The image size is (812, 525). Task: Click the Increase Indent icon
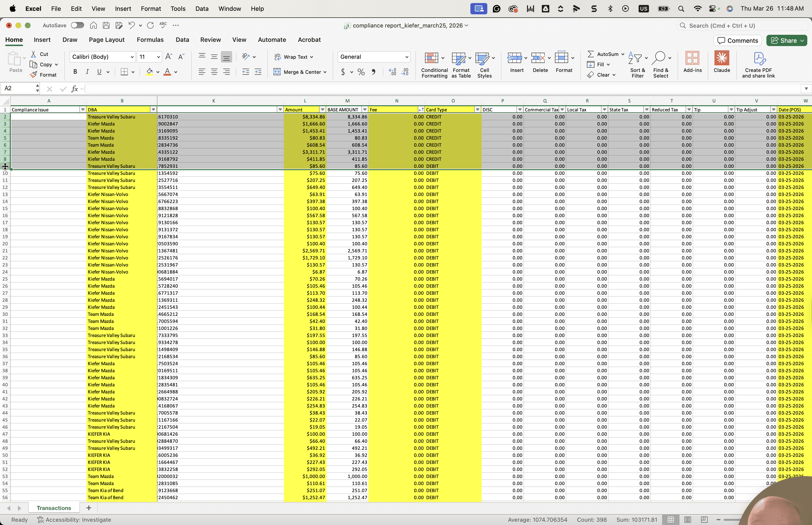click(x=258, y=72)
